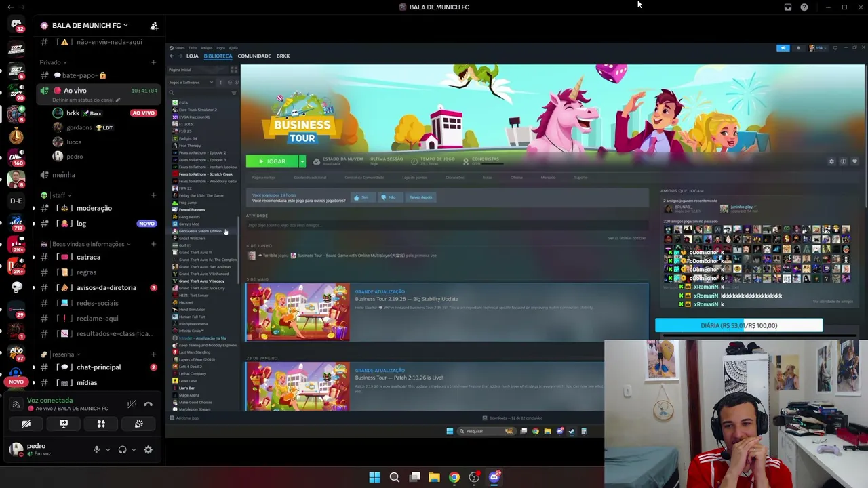The image size is (868, 488).
Task: Stop sharing screen in voice panel
Action: 64,424
